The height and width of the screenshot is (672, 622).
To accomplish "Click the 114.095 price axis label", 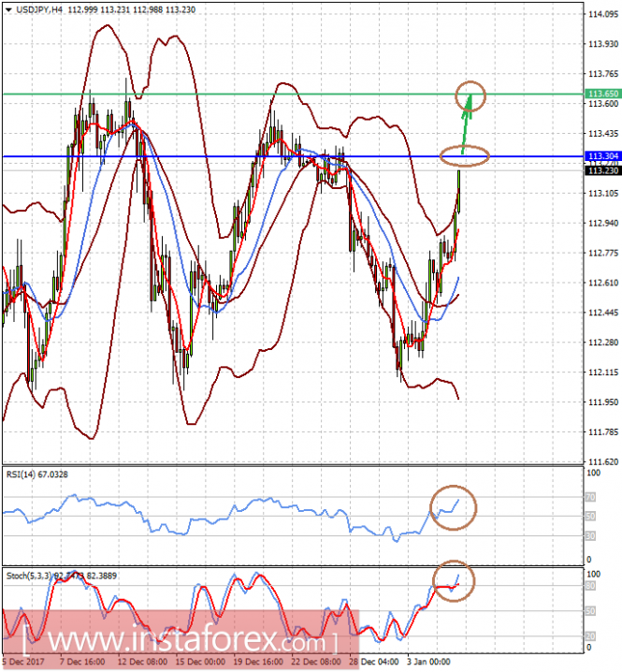I will pos(601,14).
